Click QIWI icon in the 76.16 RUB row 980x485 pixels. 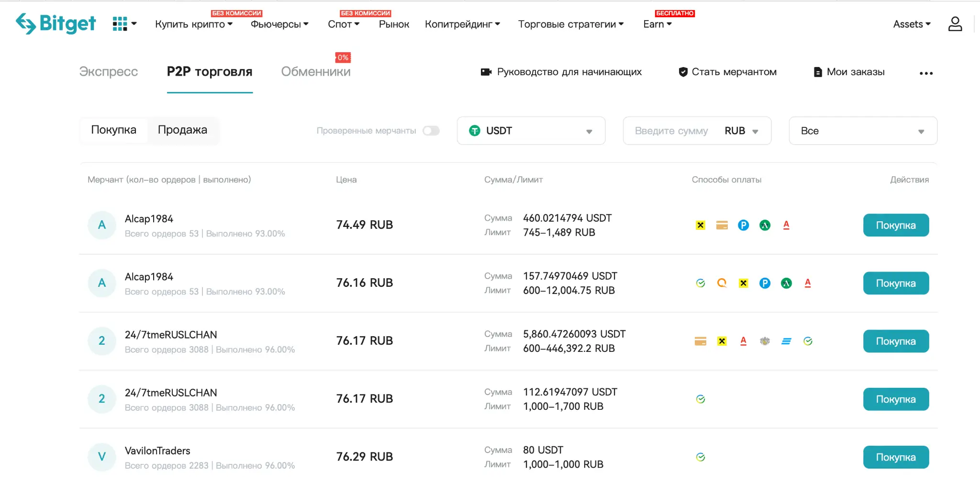[722, 283]
